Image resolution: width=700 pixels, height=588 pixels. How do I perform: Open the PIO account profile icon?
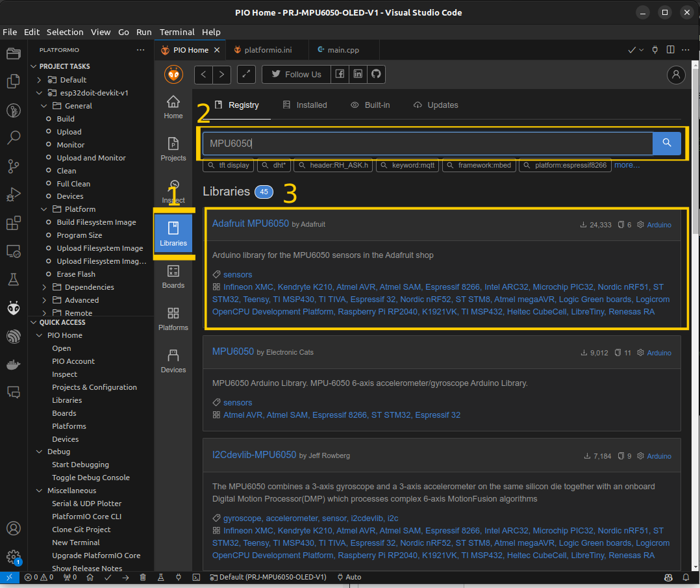pos(676,74)
